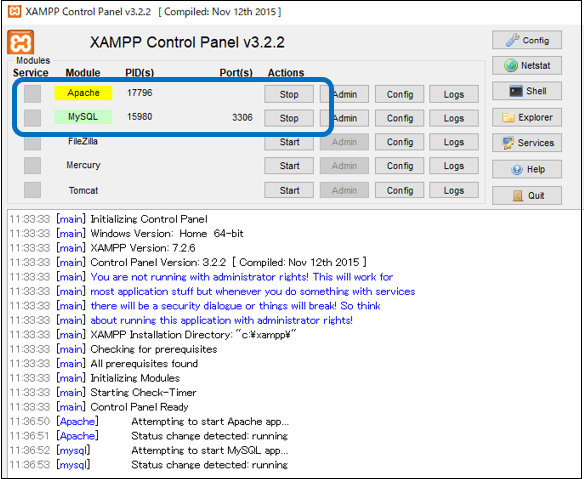Toggle the Tomcat service checkbox

click(32, 190)
